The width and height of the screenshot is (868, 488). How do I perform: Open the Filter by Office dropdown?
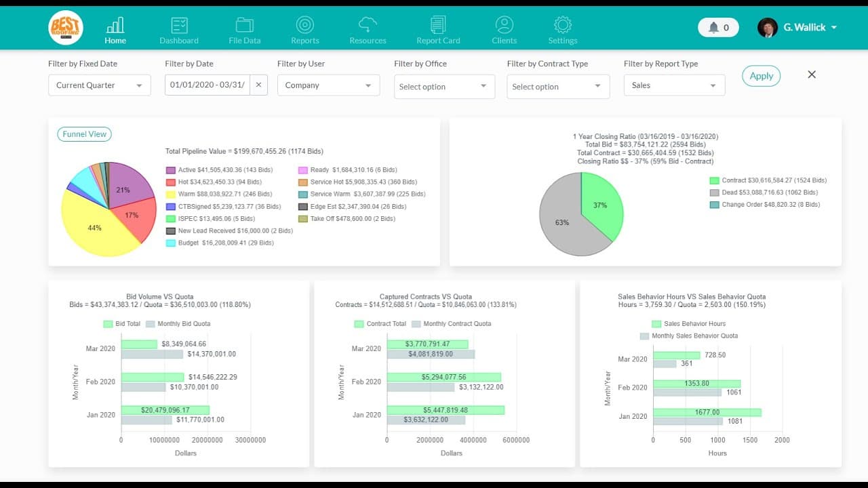pyautogui.click(x=443, y=87)
